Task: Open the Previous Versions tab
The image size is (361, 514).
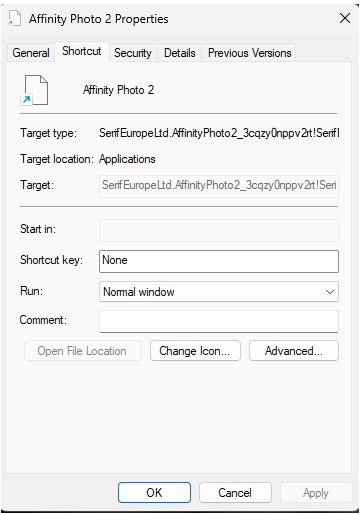Action: (249, 53)
